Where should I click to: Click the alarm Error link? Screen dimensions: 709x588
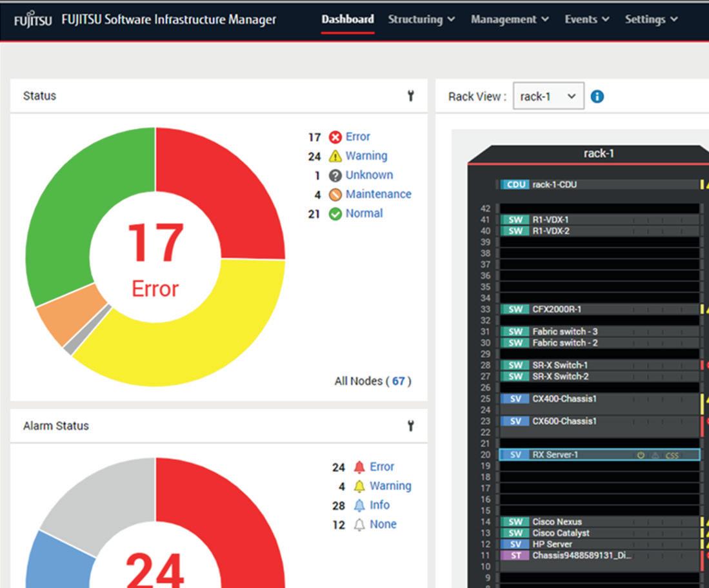pyautogui.click(x=382, y=466)
